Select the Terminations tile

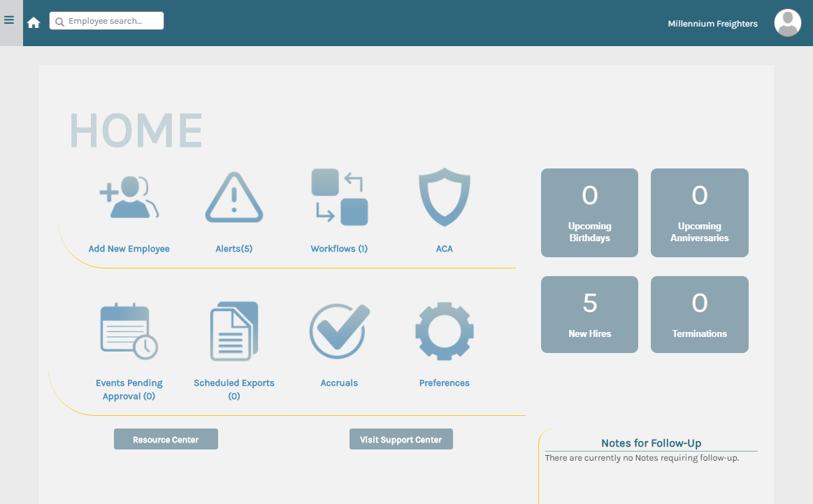point(699,314)
